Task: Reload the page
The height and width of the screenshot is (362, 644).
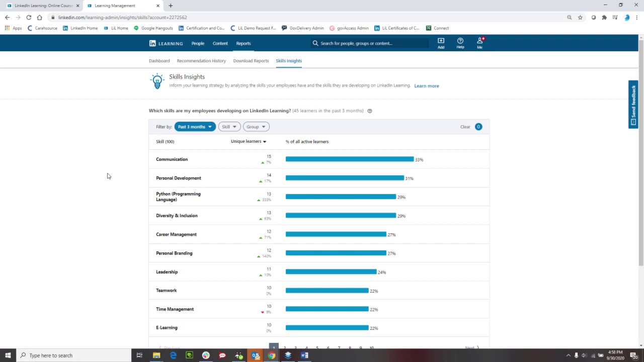Action: 29,18
